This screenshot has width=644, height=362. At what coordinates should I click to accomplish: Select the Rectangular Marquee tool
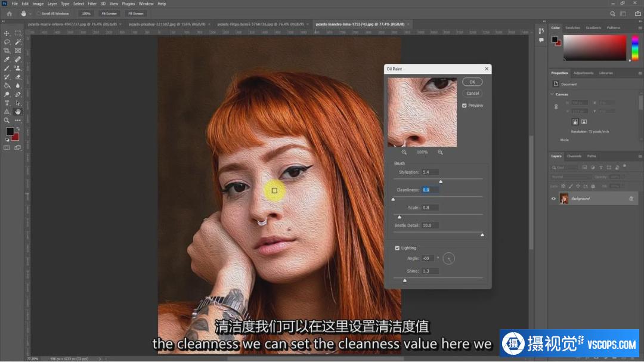pos(18,33)
